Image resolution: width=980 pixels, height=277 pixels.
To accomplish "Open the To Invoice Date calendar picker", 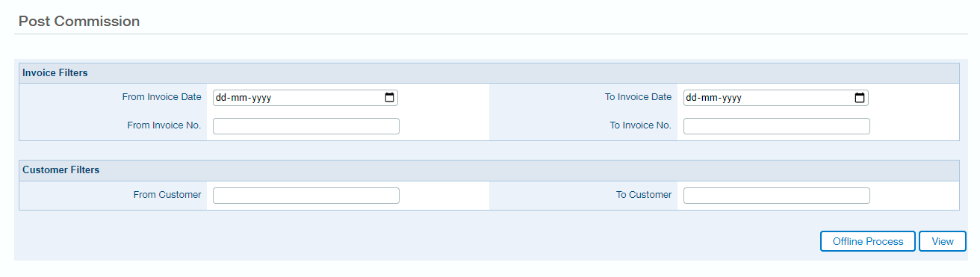I will point(860,98).
